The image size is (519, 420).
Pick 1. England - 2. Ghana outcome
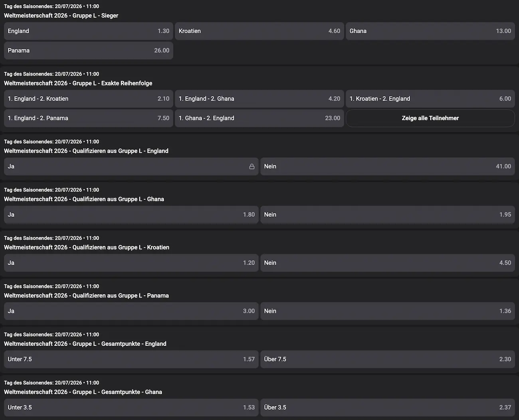(259, 99)
